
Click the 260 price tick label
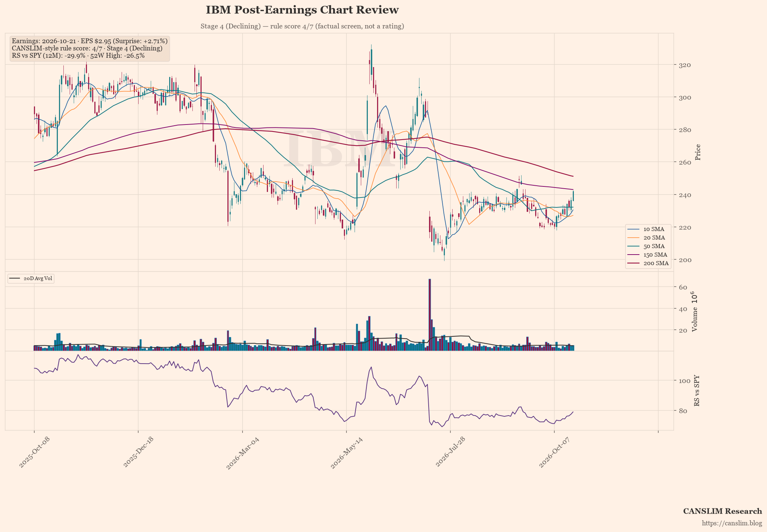point(685,162)
